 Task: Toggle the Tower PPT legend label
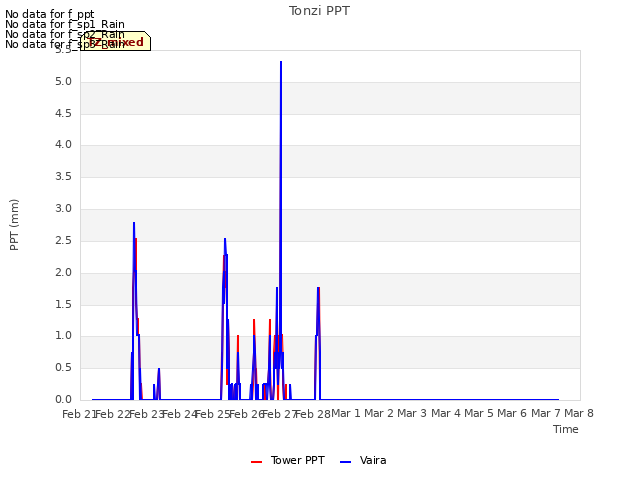point(298,460)
